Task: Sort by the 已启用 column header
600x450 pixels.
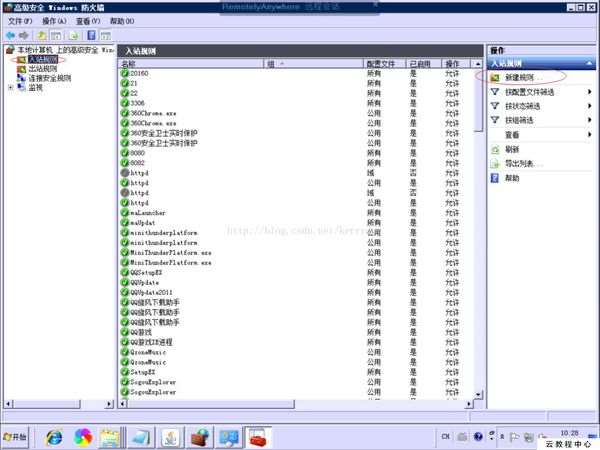Action: (x=424, y=64)
